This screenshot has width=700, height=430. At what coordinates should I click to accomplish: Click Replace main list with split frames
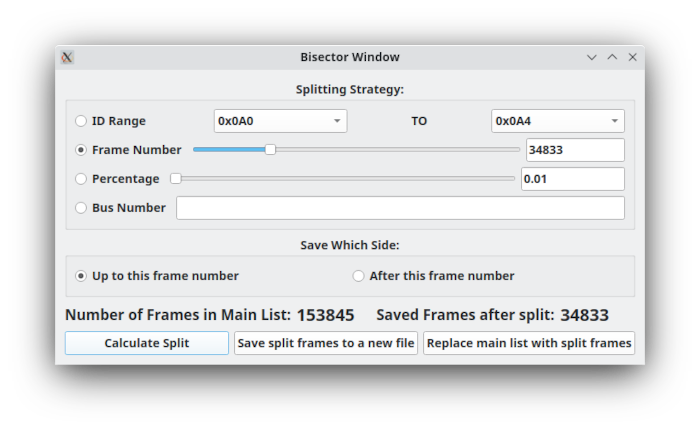(529, 343)
